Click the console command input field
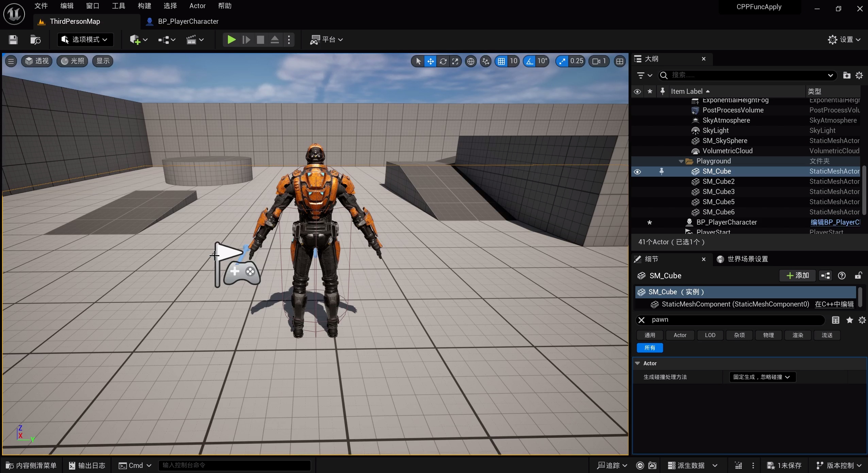Screen dimensions: 868x473 pyautogui.click(x=235, y=466)
